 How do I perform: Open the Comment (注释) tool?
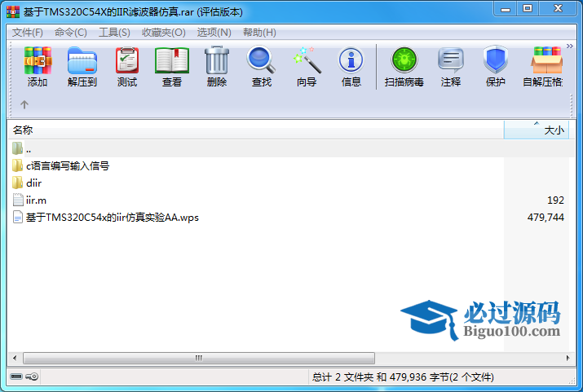point(451,67)
